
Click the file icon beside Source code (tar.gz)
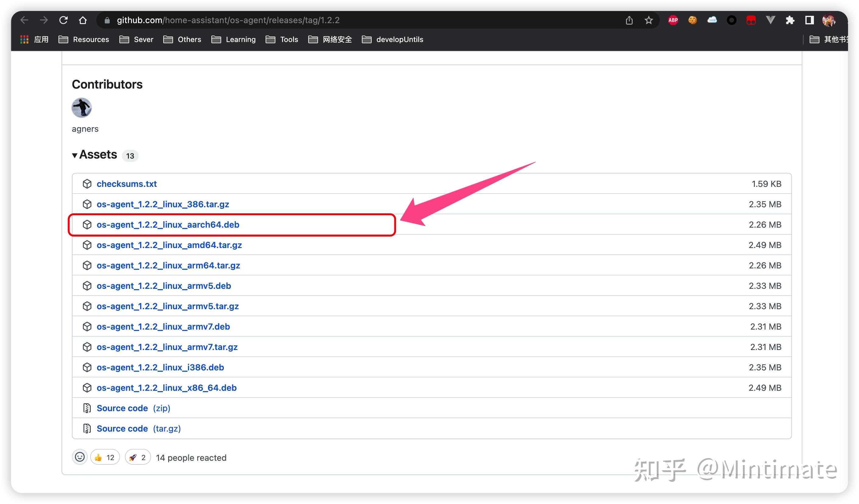coord(87,429)
